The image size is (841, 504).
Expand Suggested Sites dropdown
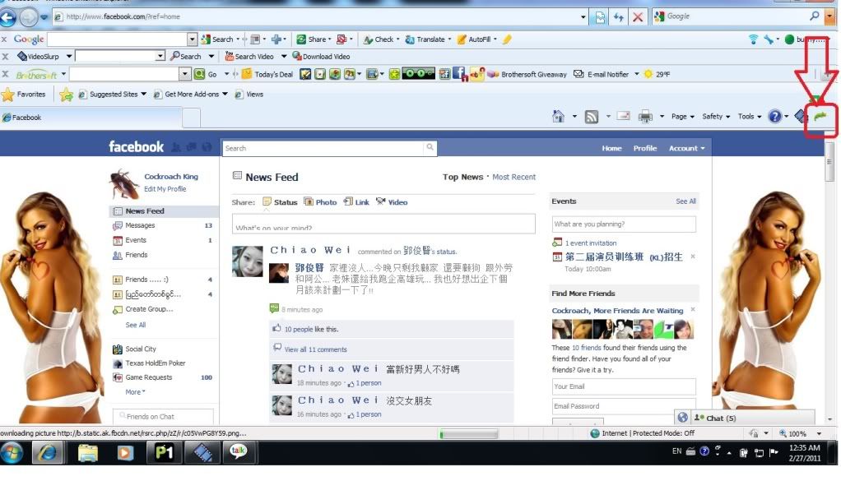[144, 95]
